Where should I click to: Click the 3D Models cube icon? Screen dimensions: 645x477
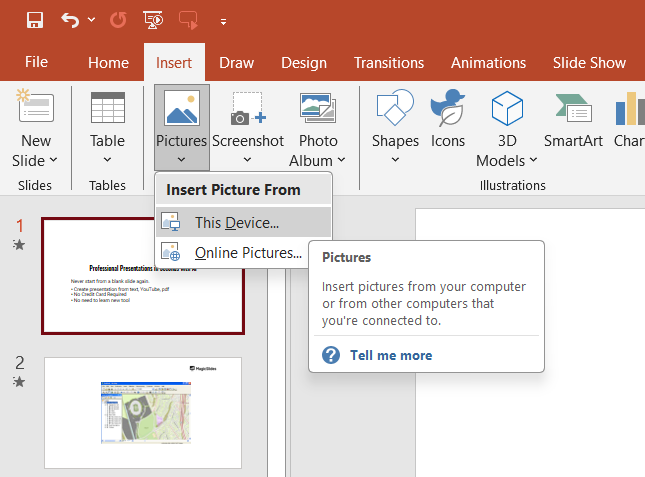pos(507,108)
